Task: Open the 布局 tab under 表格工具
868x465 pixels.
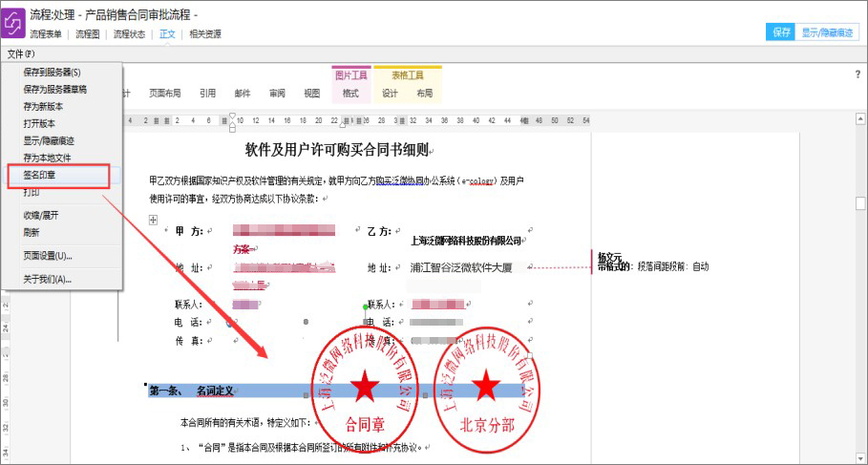Action: (x=425, y=94)
